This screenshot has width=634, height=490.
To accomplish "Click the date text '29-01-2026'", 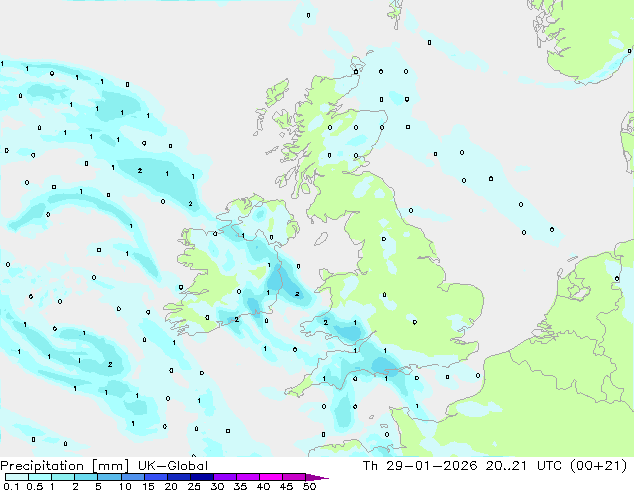I will [x=432, y=466].
